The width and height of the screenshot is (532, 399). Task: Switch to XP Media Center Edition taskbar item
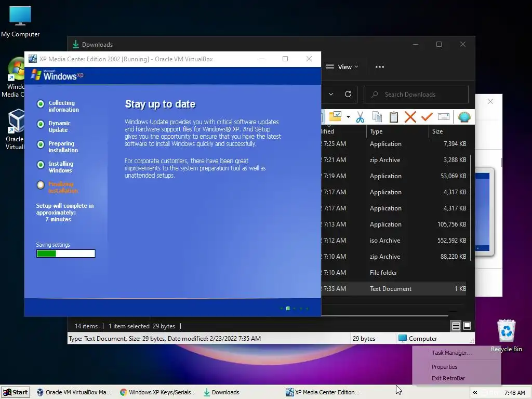coord(322,392)
